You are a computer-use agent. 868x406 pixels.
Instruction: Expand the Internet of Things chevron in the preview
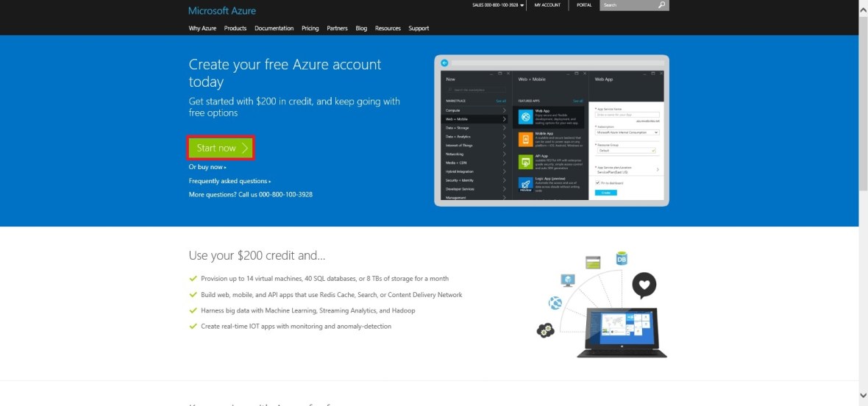coord(505,145)
